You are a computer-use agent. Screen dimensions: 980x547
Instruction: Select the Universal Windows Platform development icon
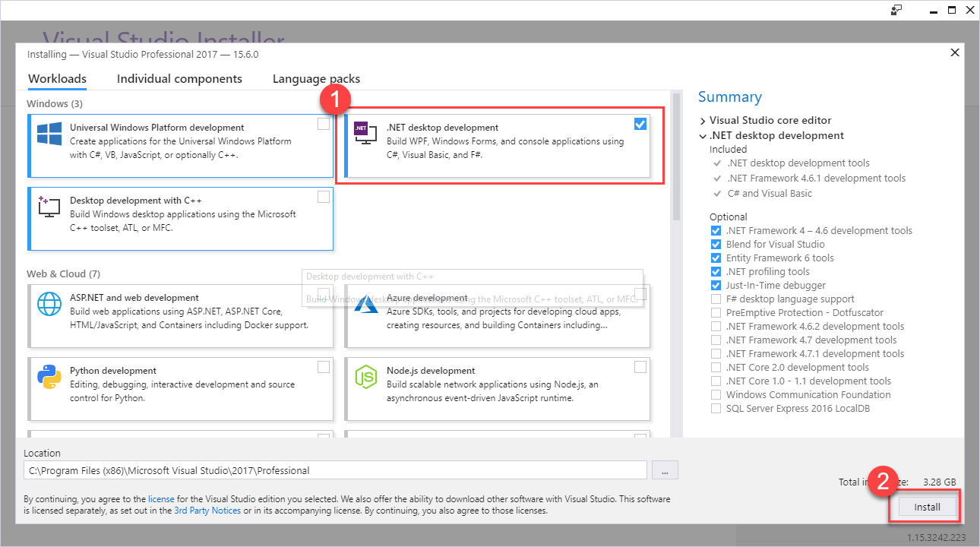tap(49, 135)
